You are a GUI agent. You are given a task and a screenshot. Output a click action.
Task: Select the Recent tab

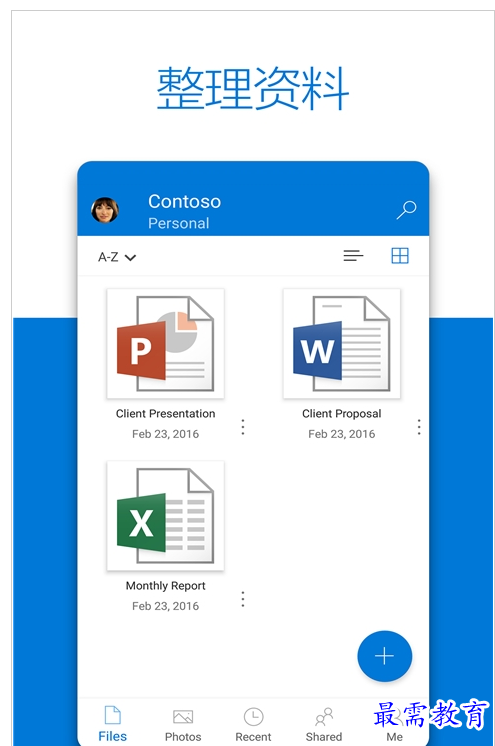pyautogui.click(x=253, y=725)
